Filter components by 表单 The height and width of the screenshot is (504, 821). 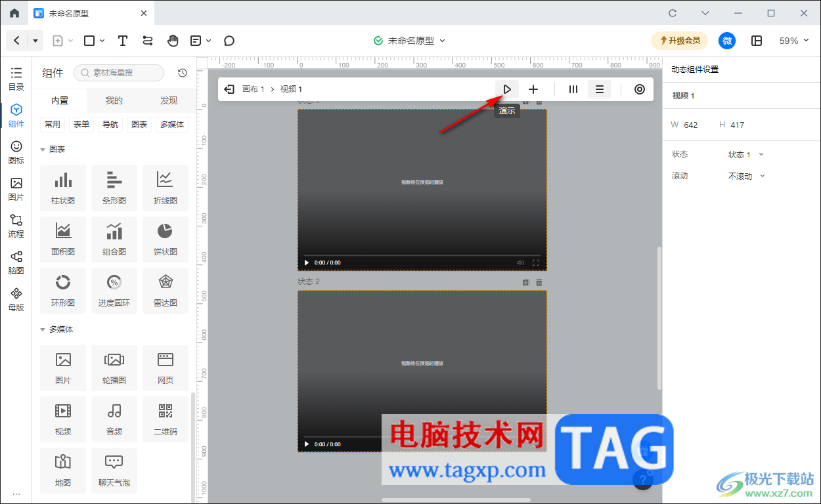(81, 125)
